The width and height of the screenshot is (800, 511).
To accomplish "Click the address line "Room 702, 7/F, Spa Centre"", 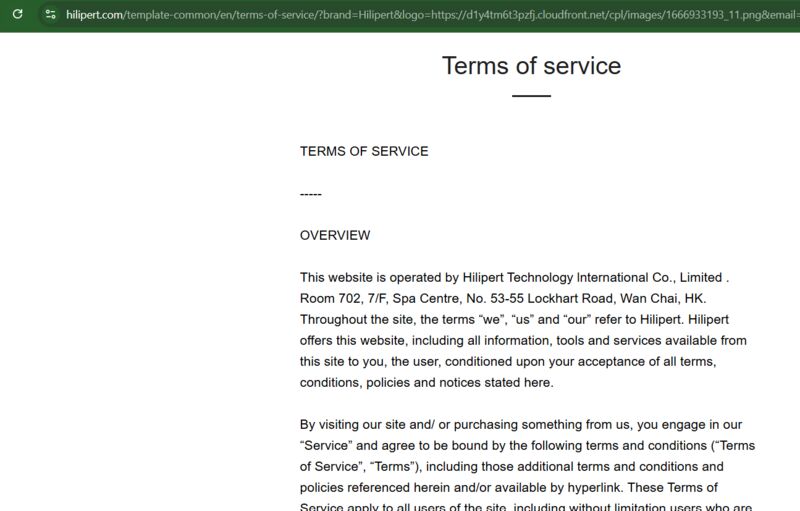I will pyautogui.click(x=503, y=298).
